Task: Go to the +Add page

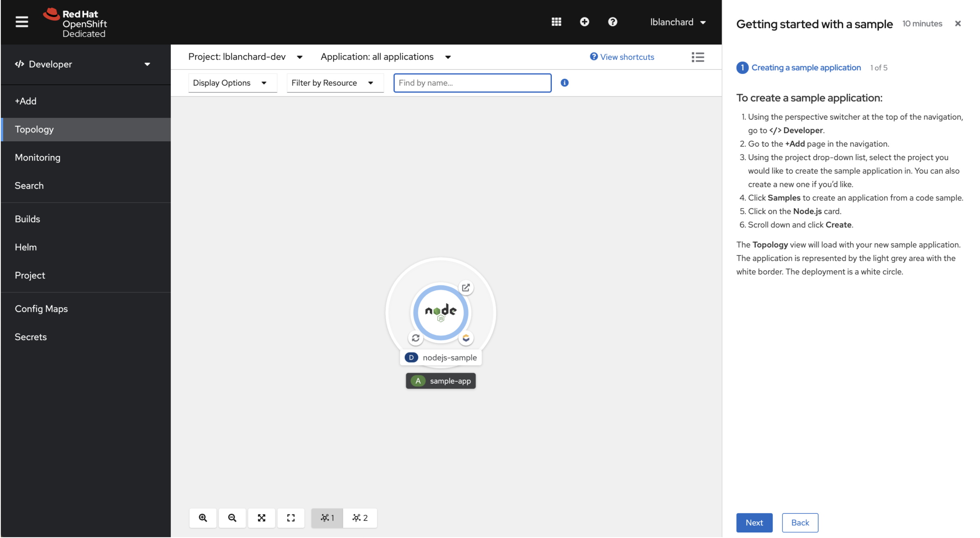Action: click(x=86, y=101)
